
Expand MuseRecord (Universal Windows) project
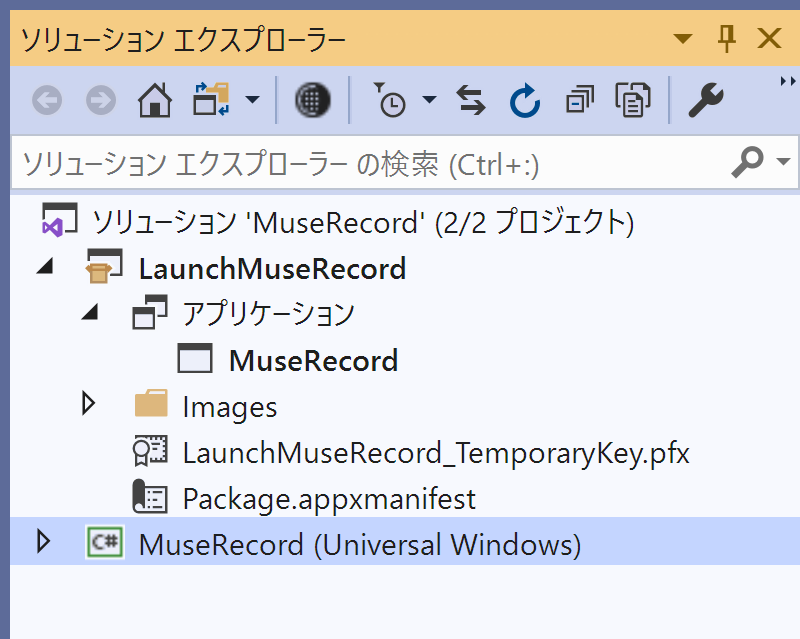pyautogui.click(x=44, y=542)
